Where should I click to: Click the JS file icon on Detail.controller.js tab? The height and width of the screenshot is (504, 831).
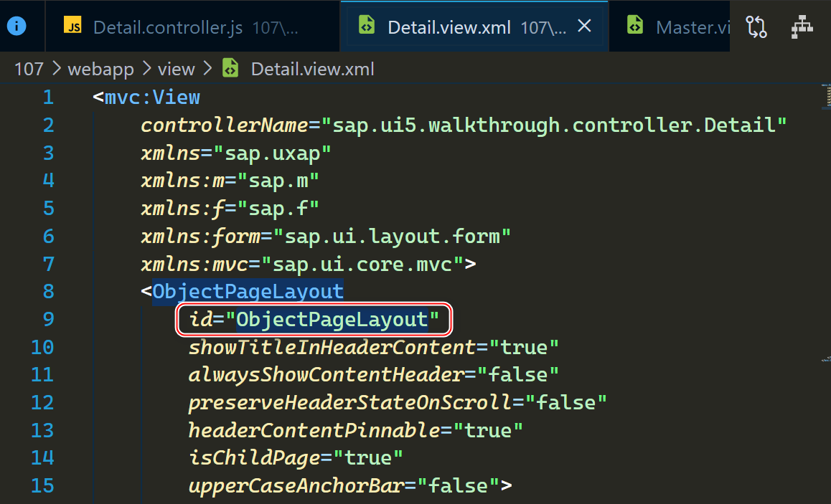coord(72,25)
